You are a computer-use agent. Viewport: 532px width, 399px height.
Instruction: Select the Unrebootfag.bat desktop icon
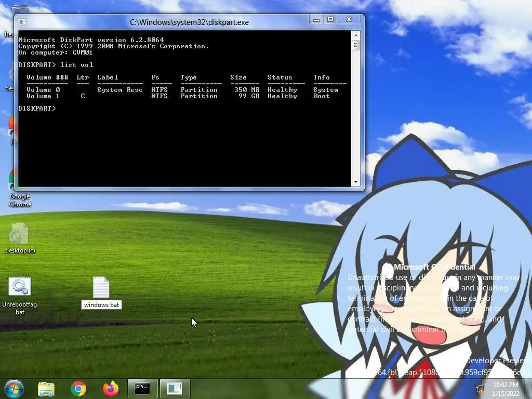click(20, 296)
